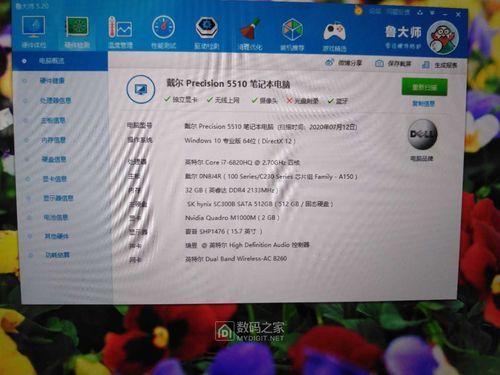Click the 蓝牙 checked feature
Viewport: 500px width, 375px height.
tap(338, 101)
